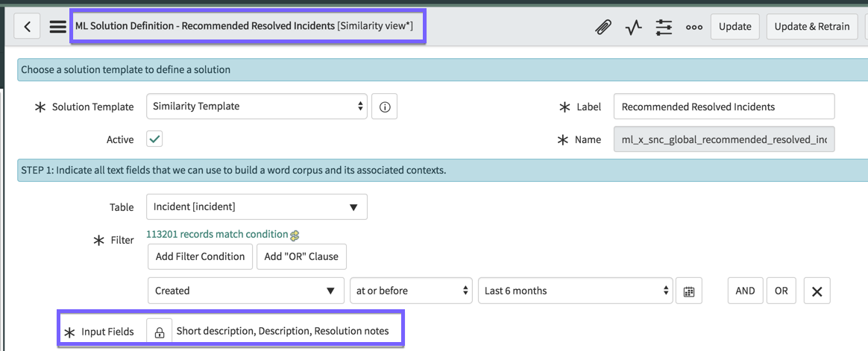Open the 'at or before' operator dropdown
868x351 pixels.
point(412,291)
